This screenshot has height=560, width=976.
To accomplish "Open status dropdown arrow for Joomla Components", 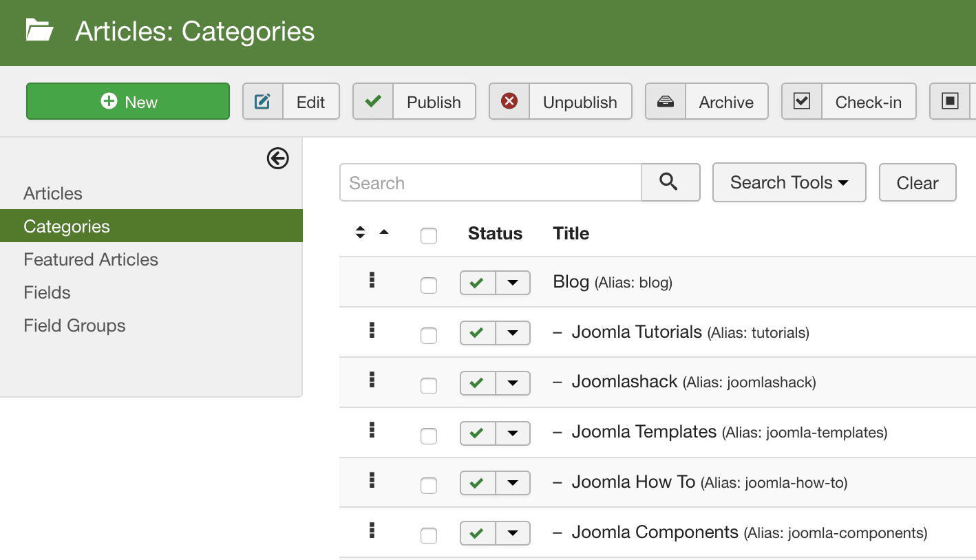I will 513,534.
